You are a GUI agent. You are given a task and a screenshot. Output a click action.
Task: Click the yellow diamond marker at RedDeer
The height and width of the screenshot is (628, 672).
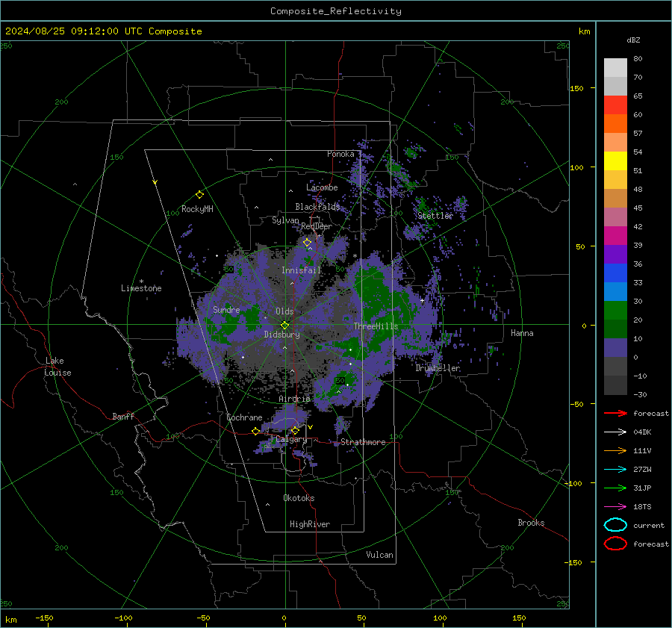tap(307, 243)
